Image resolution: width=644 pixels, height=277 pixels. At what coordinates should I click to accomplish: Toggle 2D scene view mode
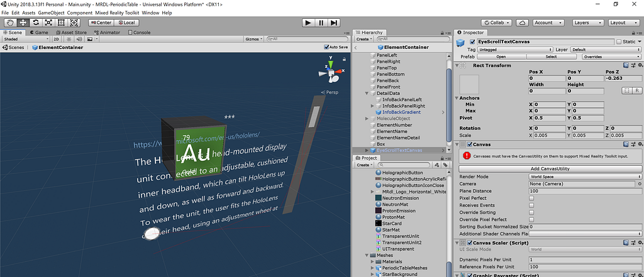(x=57, y=39)
